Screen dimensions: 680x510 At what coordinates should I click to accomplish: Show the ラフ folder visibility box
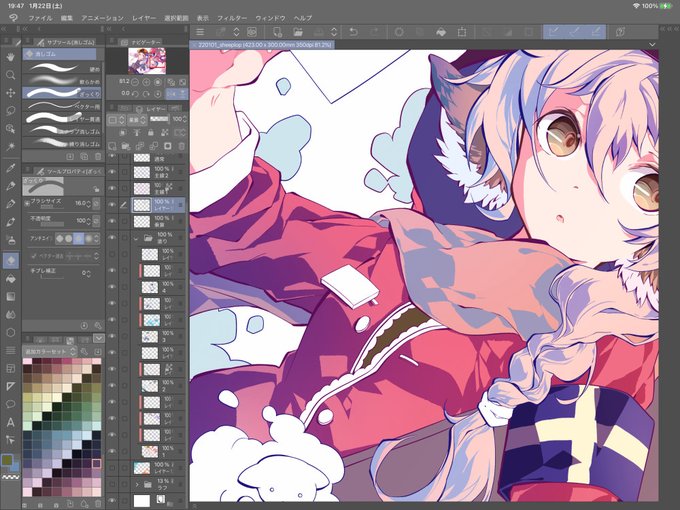click(x=112, y=484)
